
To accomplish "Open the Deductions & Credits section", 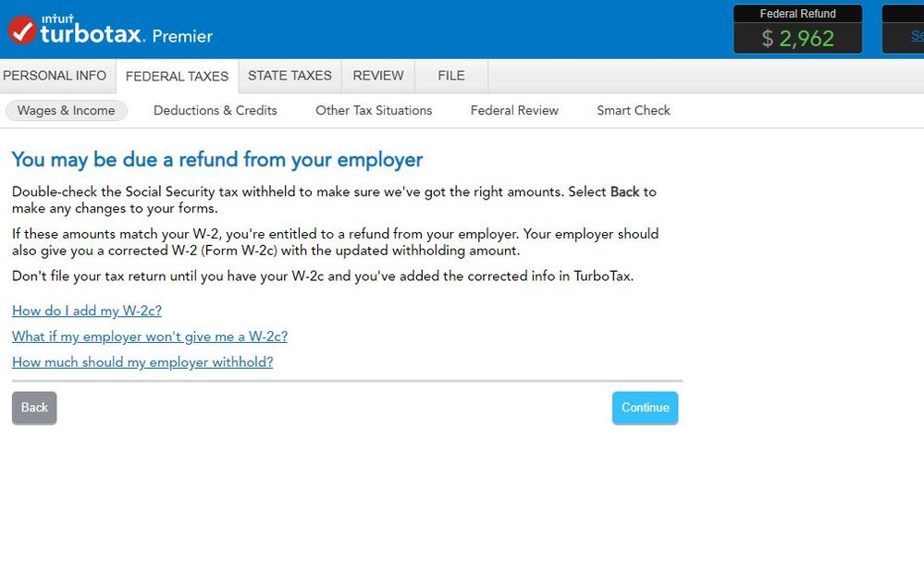I will (x=215, y=110).
